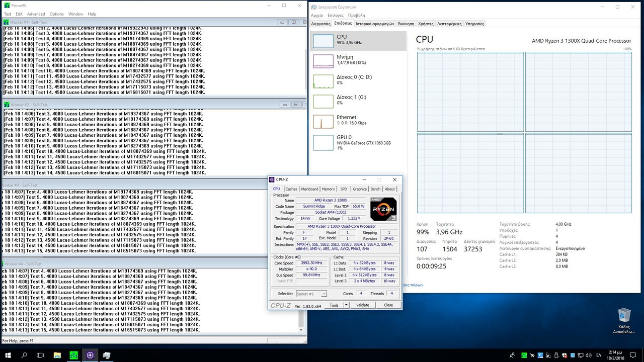Open taskbar search magnifier
This screenshot has width=644, height=362.
click(24, 355)
